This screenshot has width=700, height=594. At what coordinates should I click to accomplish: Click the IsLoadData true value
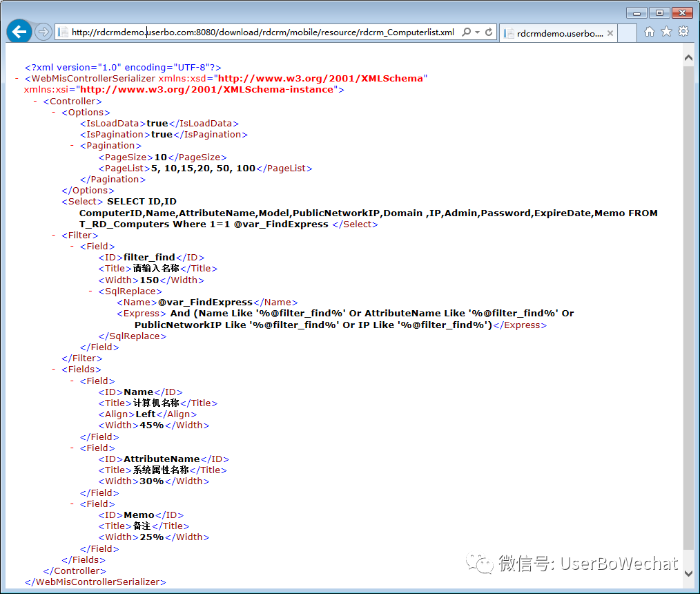(157, 124)
